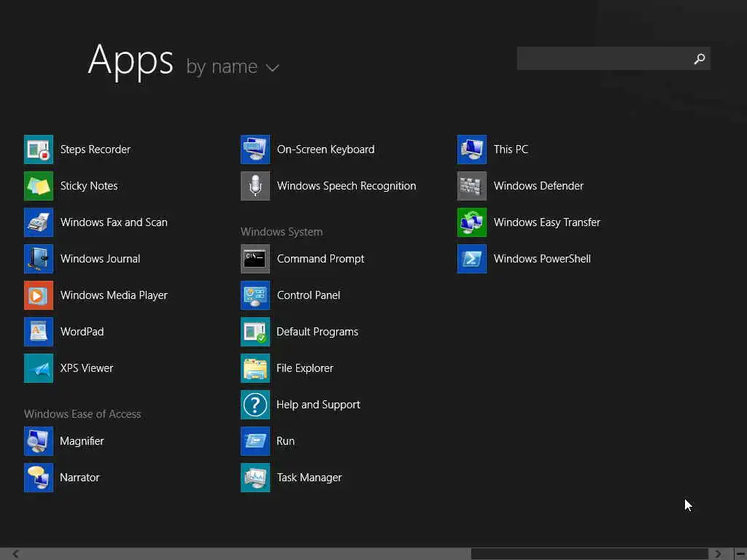Open the Run icon
This screenshot has height=560, width=747.
[x=255, y=441]
